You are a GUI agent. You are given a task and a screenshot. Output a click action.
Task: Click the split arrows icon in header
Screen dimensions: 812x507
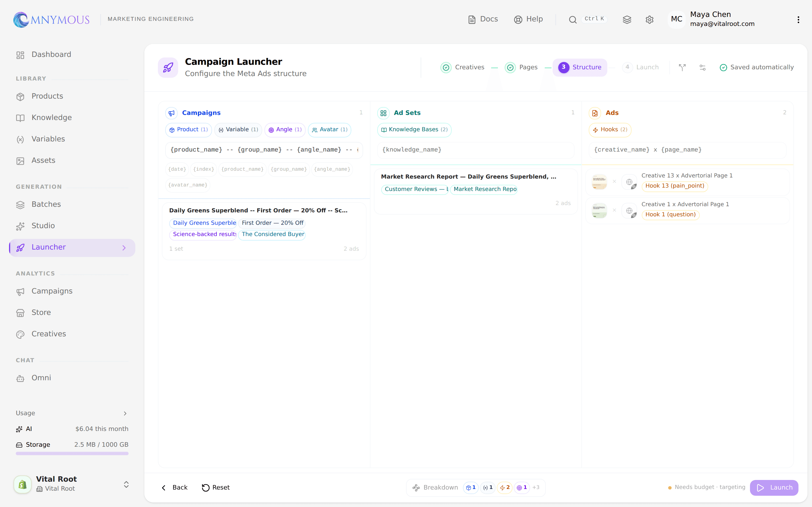682,67
